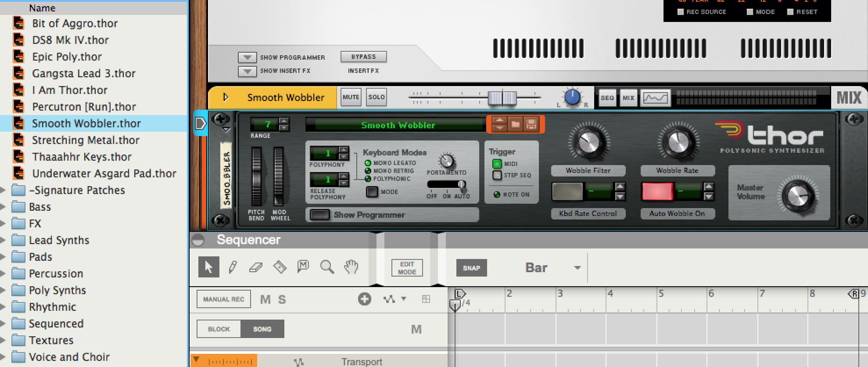Click the add track plus icon
868x367 pixels.
point(364,299)
